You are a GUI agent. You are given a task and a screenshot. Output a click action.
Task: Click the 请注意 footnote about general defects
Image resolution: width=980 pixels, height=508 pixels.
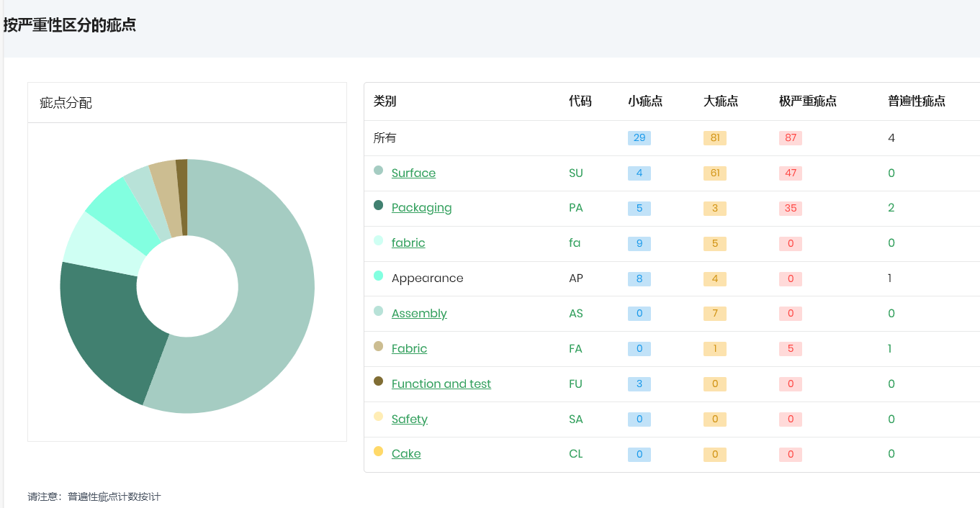[94, 496]
